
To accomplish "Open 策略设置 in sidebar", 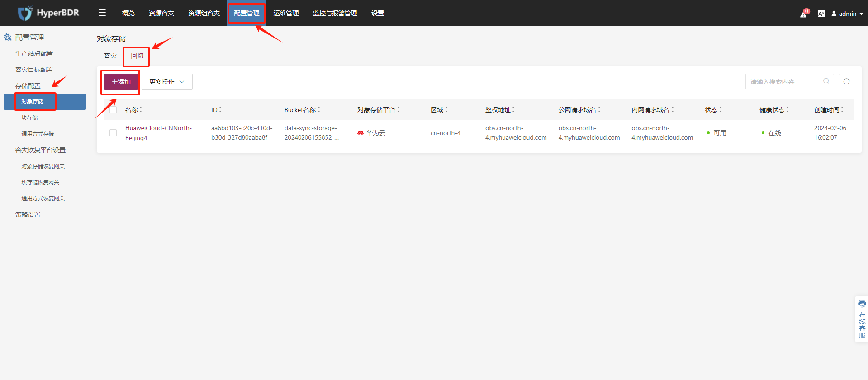I will pyautogui.click(x=28, y=215).
